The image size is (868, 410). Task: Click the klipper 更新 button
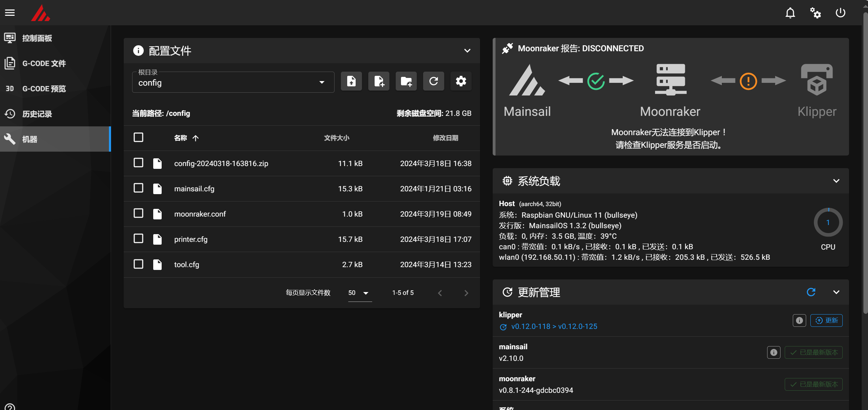tap(827, 320)
